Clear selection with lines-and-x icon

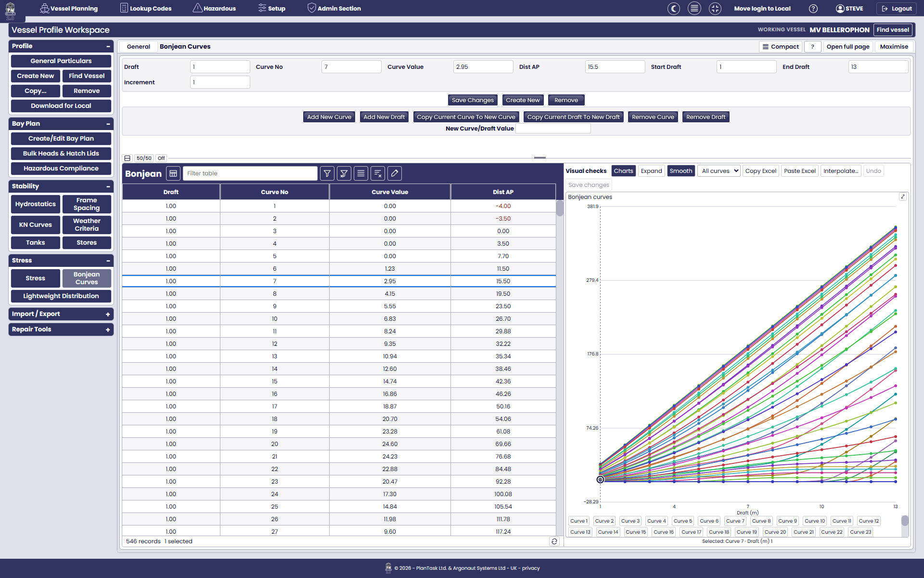(x=378, y=173)
